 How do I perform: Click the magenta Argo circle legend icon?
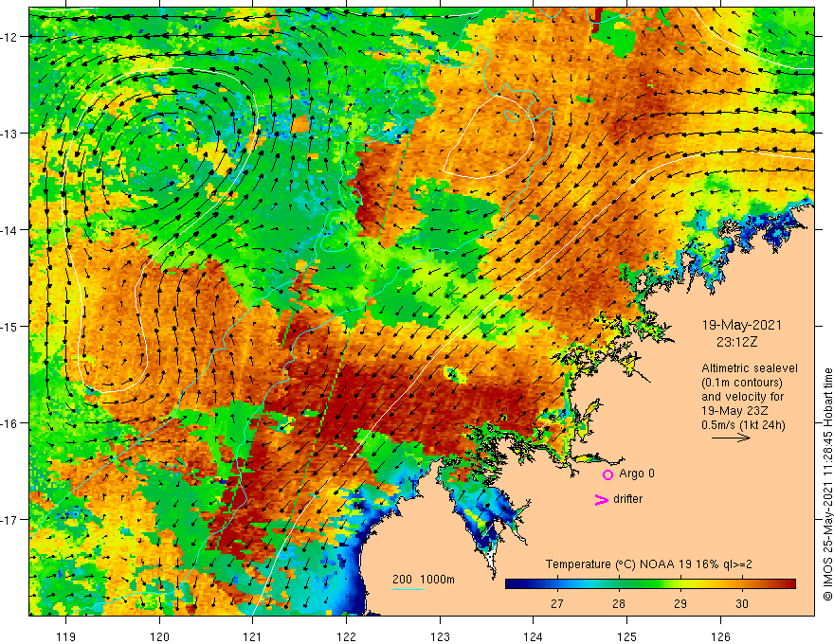607,474
